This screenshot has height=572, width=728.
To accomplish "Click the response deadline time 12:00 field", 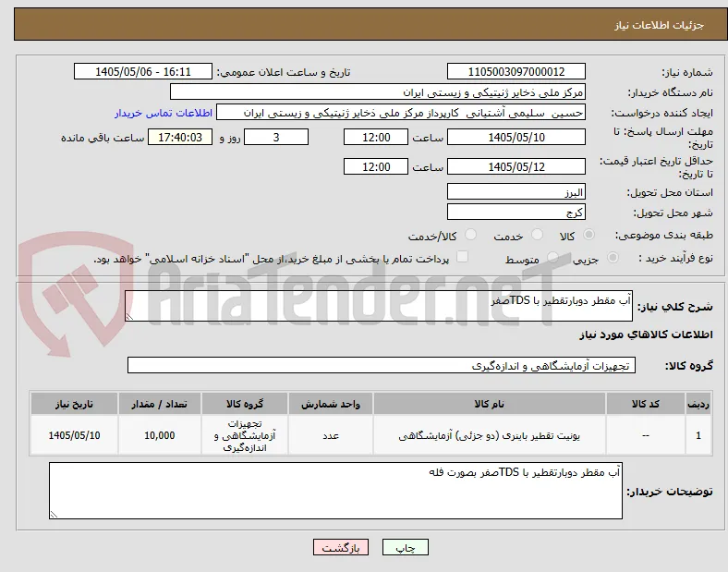I will (376, 138).
